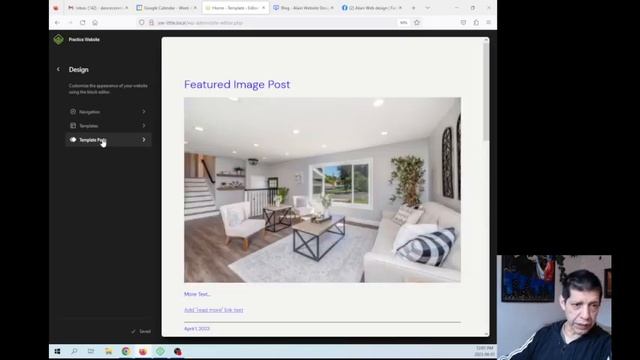The image size is (640, 360).
Task: Switch to the Blog website tab
Action: tap(303, 8)
